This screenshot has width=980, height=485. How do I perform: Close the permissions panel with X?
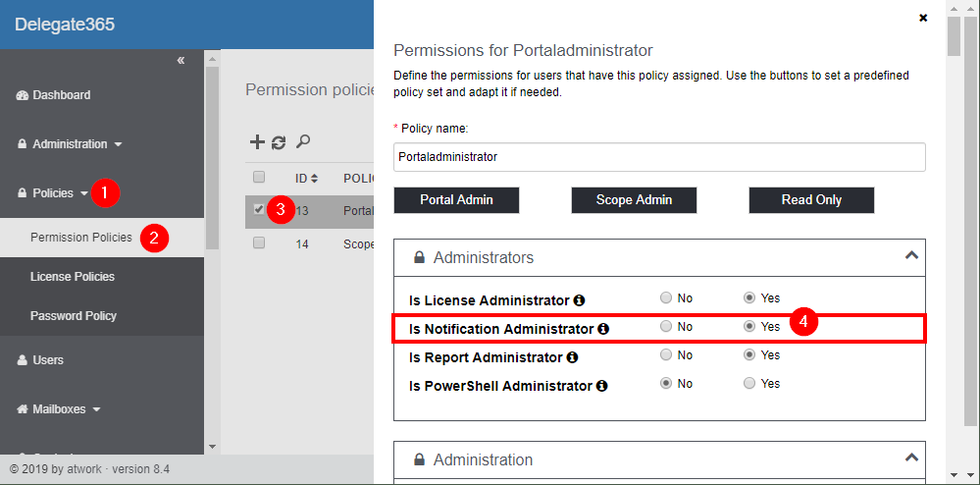pyautogui.click(x=923, y=18)
